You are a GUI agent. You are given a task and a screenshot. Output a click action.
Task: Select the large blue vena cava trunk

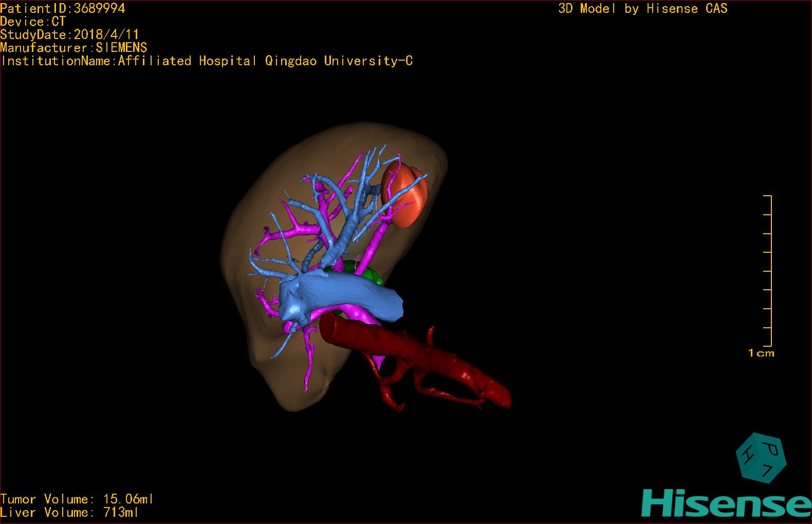(349, 298)
